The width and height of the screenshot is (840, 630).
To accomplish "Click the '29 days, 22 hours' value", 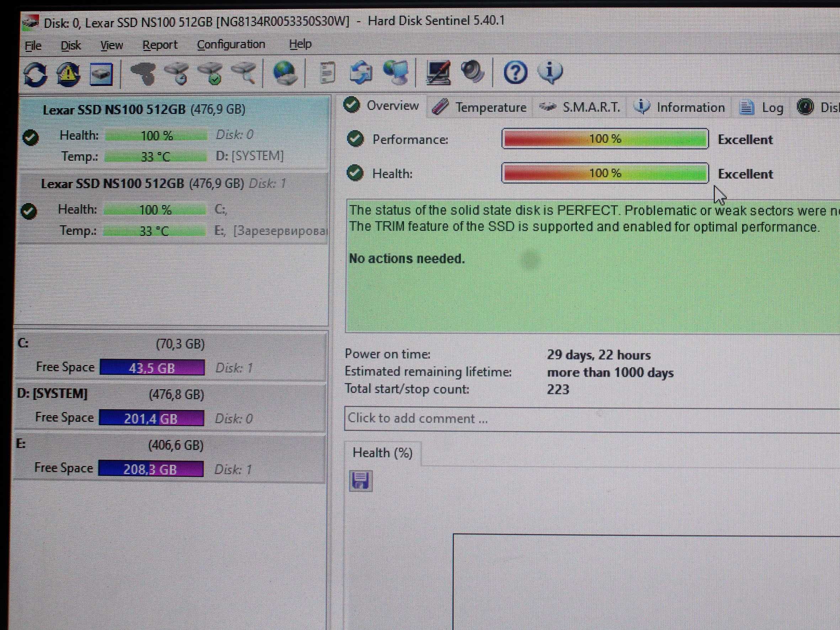I will 599,355.
